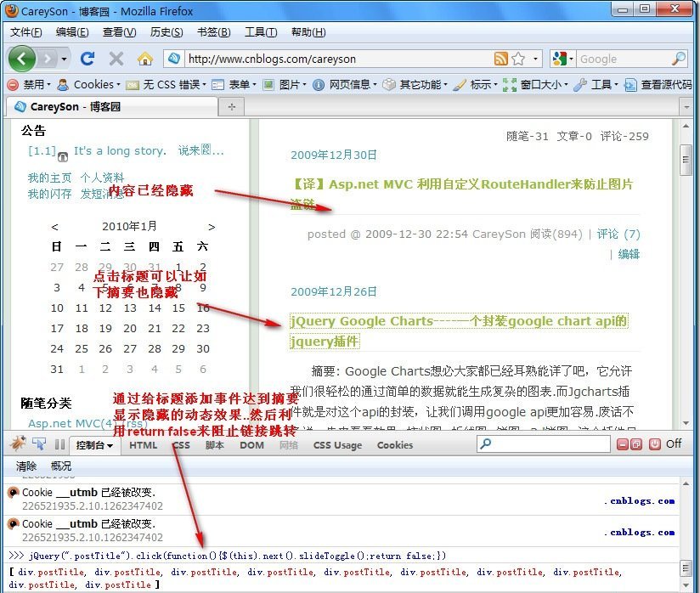The height and width of the screenshot is (593, 700).
Task: Open the Google search engine selector
Action: pyautogui.click(x=562, y=59)
